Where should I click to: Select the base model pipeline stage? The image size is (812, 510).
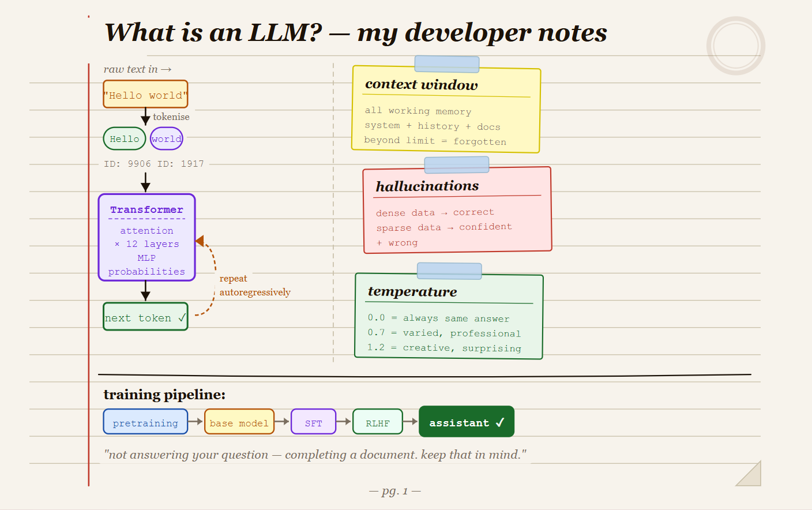[x=239, y=422]
